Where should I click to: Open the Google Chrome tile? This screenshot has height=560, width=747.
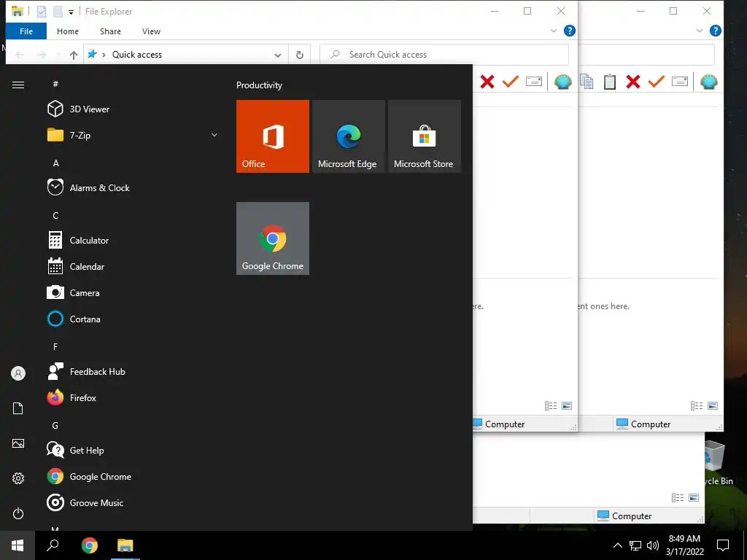tap(273, 238)
